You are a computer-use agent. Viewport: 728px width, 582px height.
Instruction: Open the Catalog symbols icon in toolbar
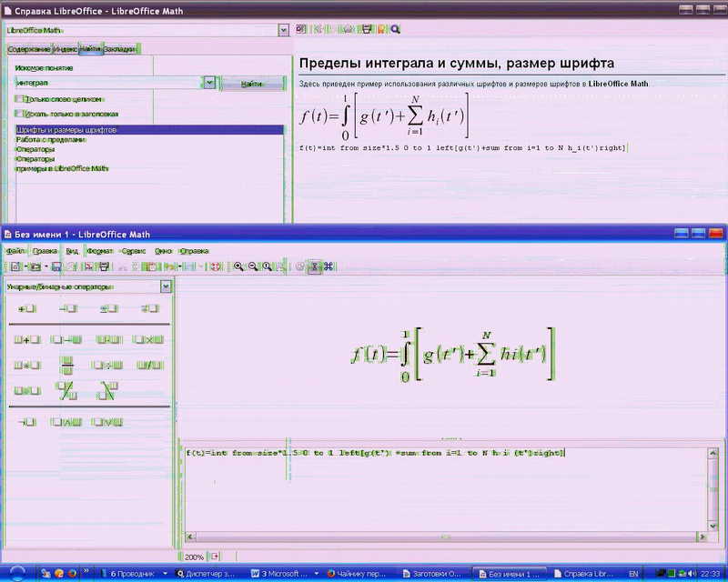click(328, 266)
